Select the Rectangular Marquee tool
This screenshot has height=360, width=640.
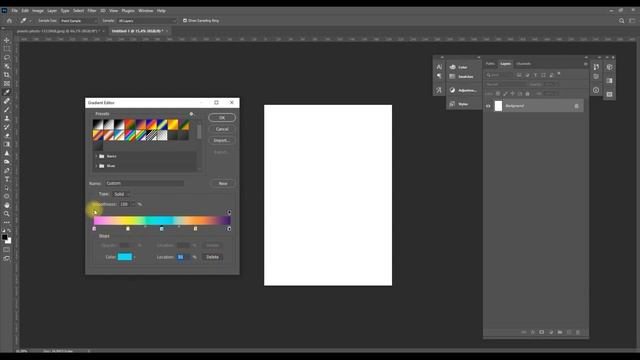coord(7,49)
